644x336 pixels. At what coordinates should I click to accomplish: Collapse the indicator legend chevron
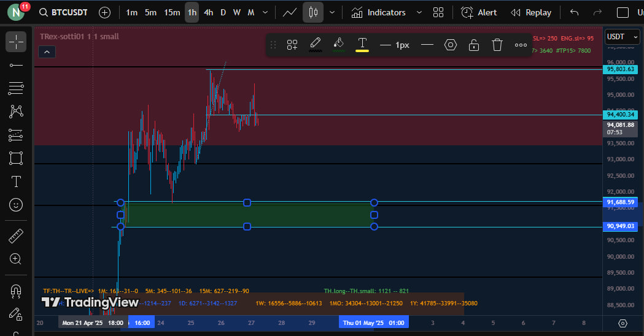click(47, 52)
